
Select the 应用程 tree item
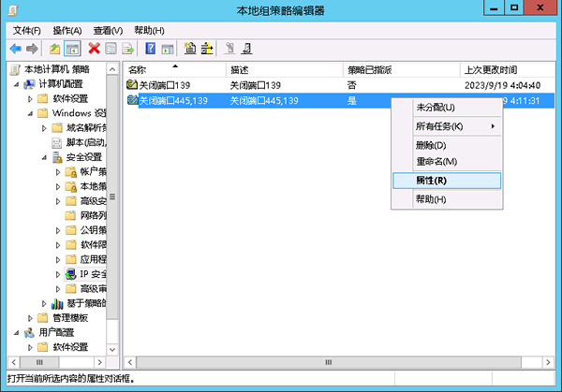pos(93,259)
